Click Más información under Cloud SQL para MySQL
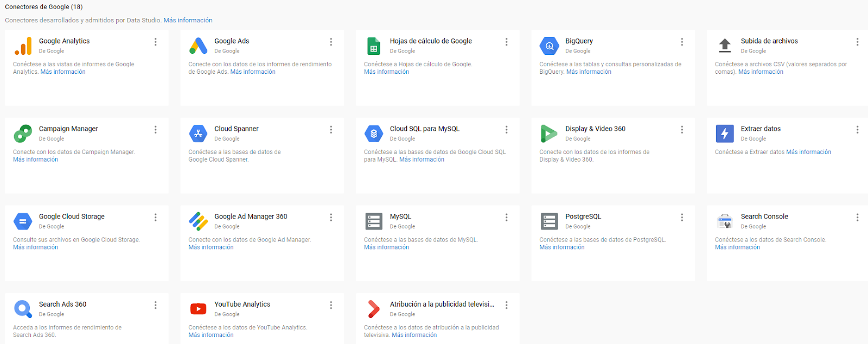This screenshot has height=344, width=868. click(x=422, y=160)
